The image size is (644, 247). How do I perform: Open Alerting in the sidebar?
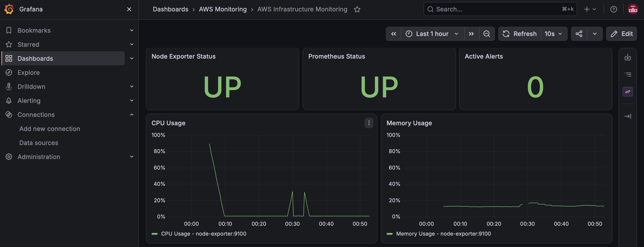click(x=29, y=100)
